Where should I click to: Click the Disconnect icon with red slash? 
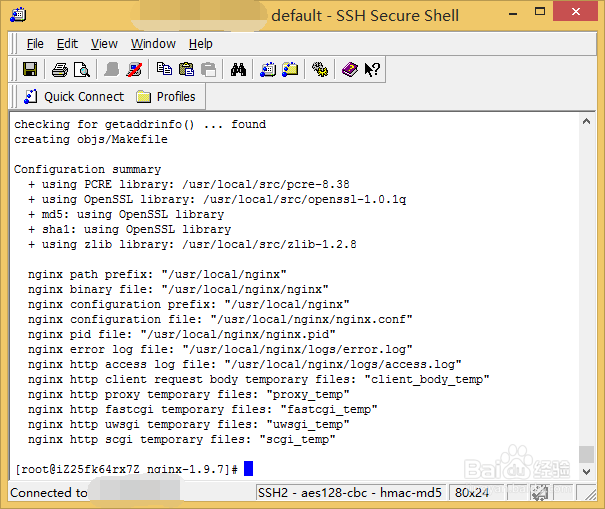[x=134, y=69]
